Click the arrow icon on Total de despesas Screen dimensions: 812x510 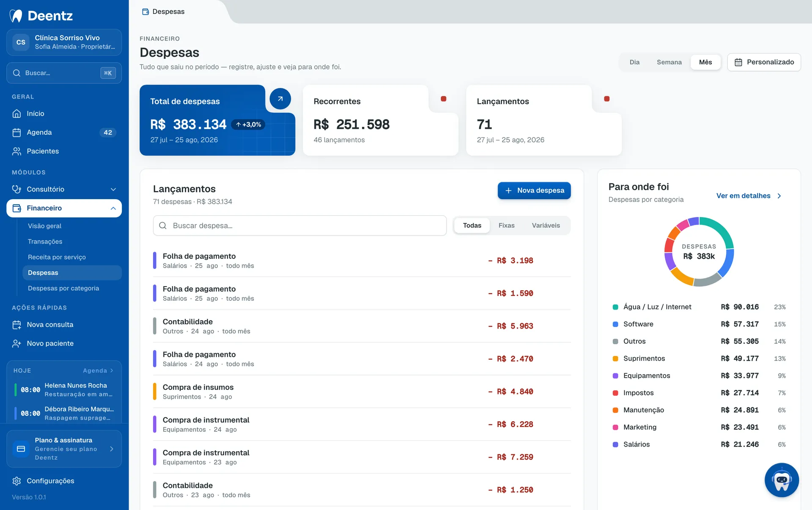click(280, 99)
